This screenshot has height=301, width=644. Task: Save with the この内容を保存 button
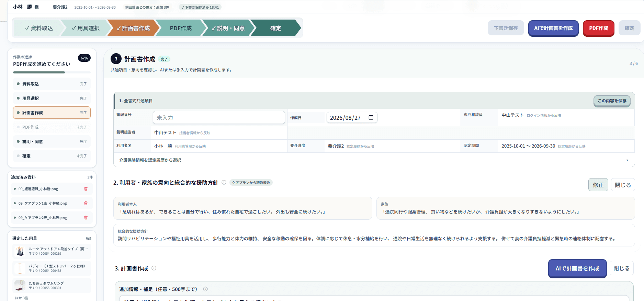coord(612,101)
